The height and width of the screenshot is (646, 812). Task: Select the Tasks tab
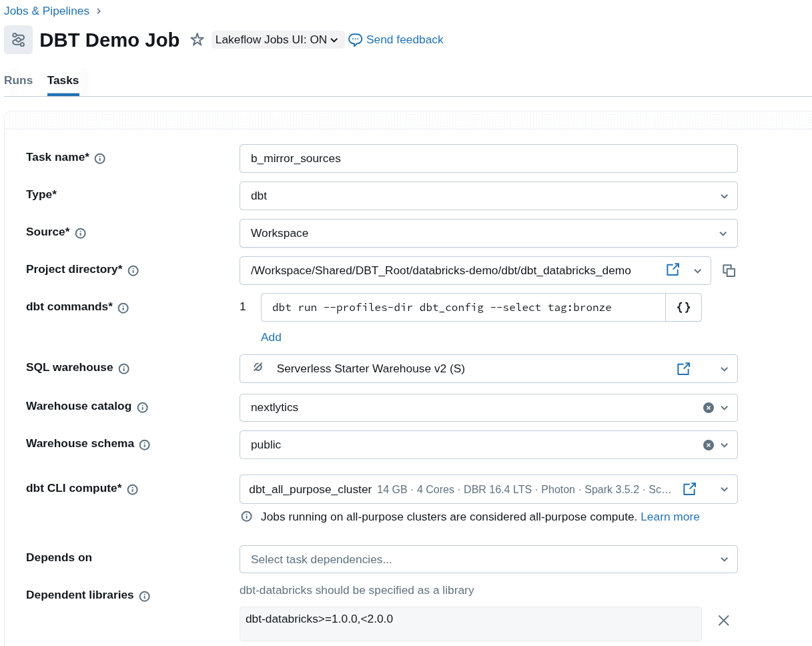point(62,80)
